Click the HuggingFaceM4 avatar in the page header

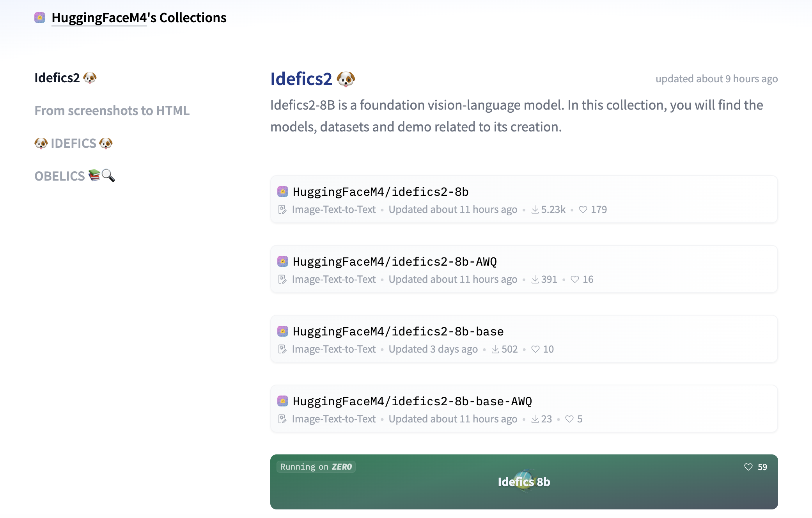[39, 18]
